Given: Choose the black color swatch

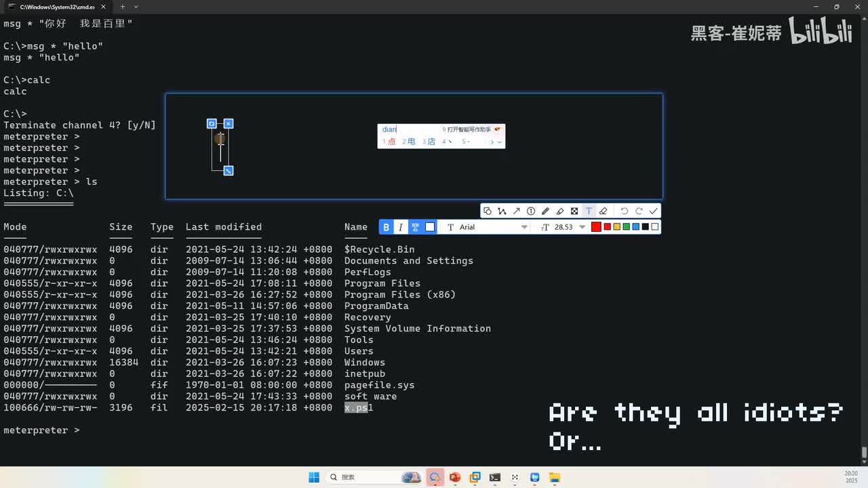Looking at the screenshot, I should (x=645, y=227).
